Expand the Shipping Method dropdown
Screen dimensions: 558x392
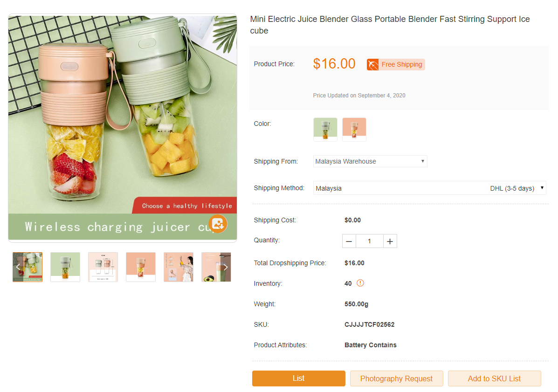429,188
